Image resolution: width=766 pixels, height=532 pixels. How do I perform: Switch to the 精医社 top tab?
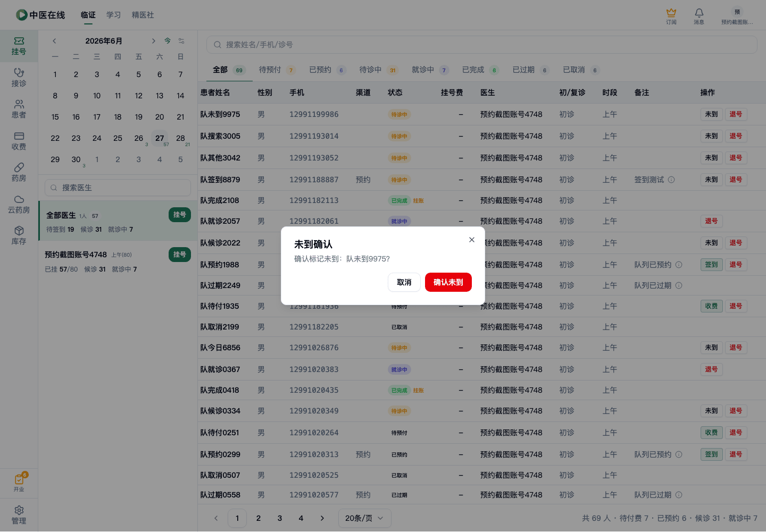click(x=143, y=15)
